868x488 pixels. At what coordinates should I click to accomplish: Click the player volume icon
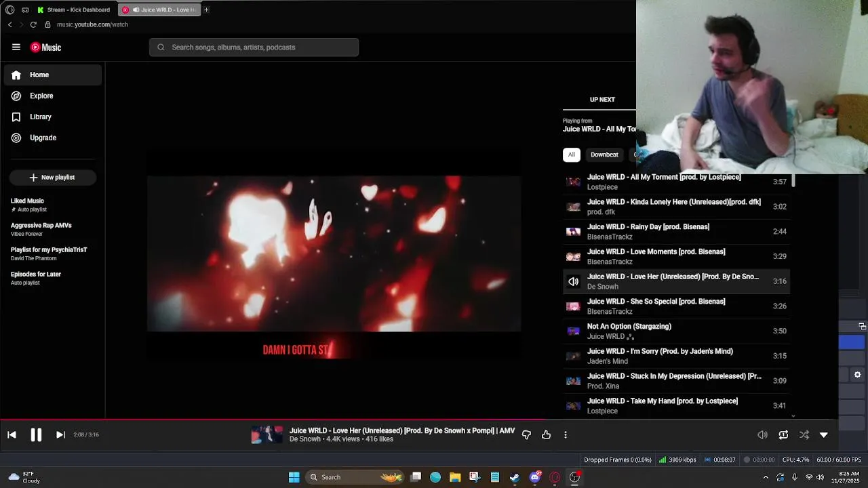pyautogui.click(x=762, y=434)
